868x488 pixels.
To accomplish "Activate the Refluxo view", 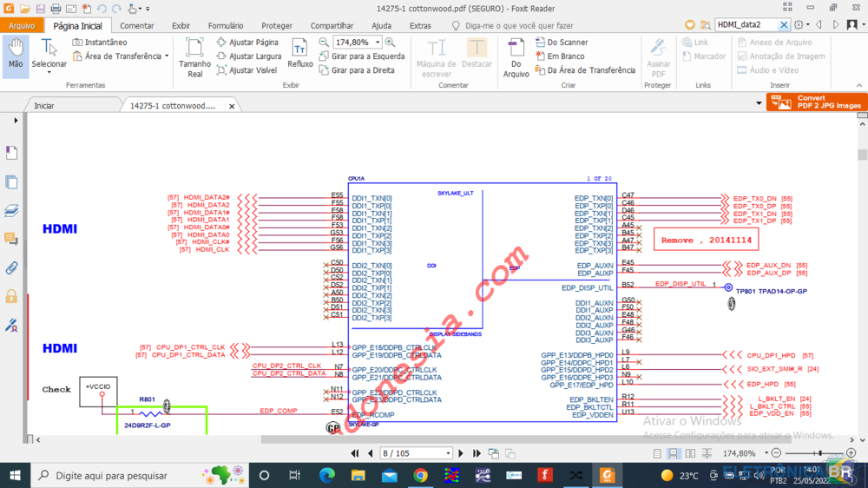I will coord(300,54).
